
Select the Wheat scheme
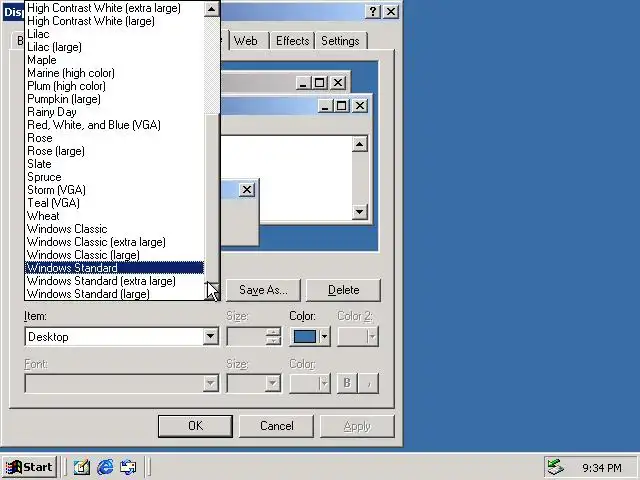[x=114, y=216]
